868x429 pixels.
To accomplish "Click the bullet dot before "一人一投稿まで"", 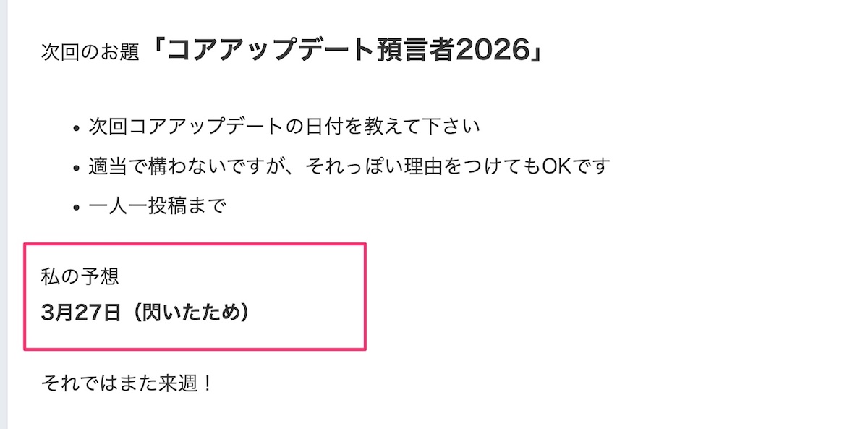I will click(x=77, y=208).
